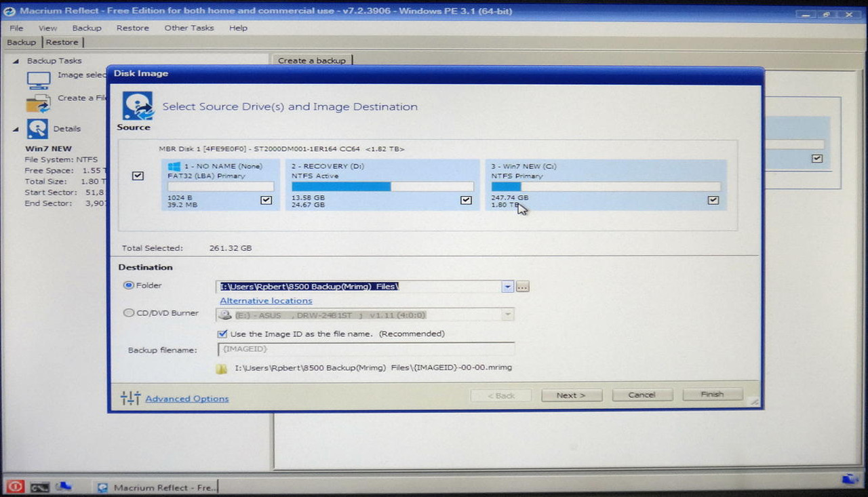
Task: Collapse the Backup Tasks section
Action: (x=16, y=60)
